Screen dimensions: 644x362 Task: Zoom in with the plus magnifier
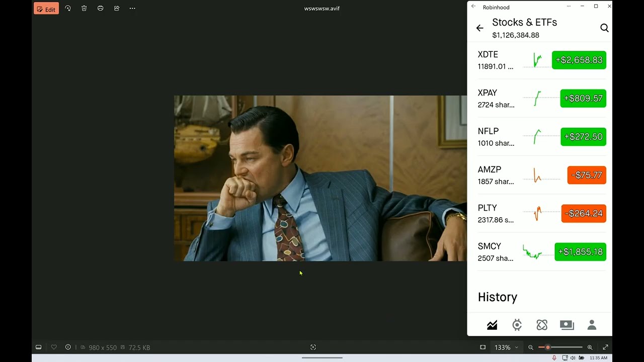click(x=590, y=347)
